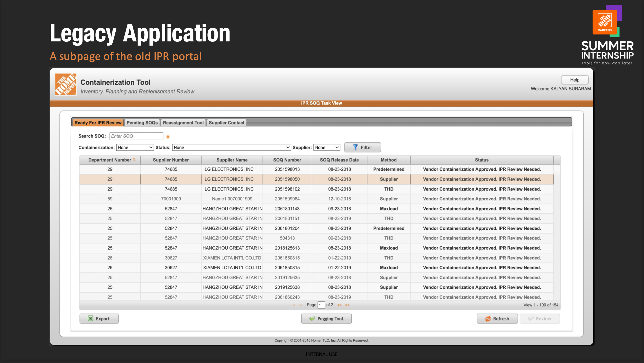644x363 pixels.
Task: Jump to last page using the pagination icon
Action: (347, 305)
